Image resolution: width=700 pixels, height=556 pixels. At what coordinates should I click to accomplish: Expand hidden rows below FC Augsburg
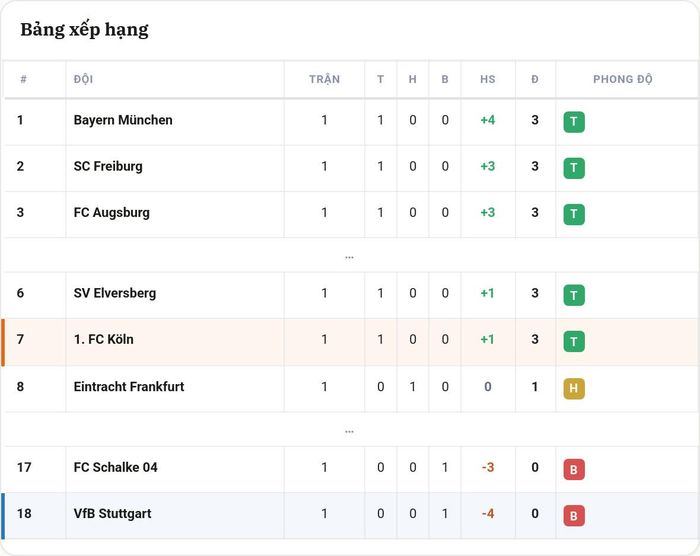point(350,257)
